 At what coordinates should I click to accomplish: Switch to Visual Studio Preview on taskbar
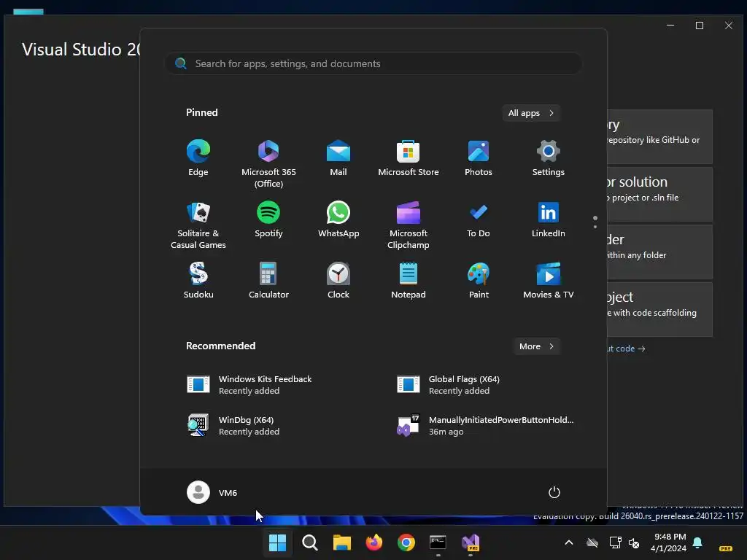[x=471, y=542]
